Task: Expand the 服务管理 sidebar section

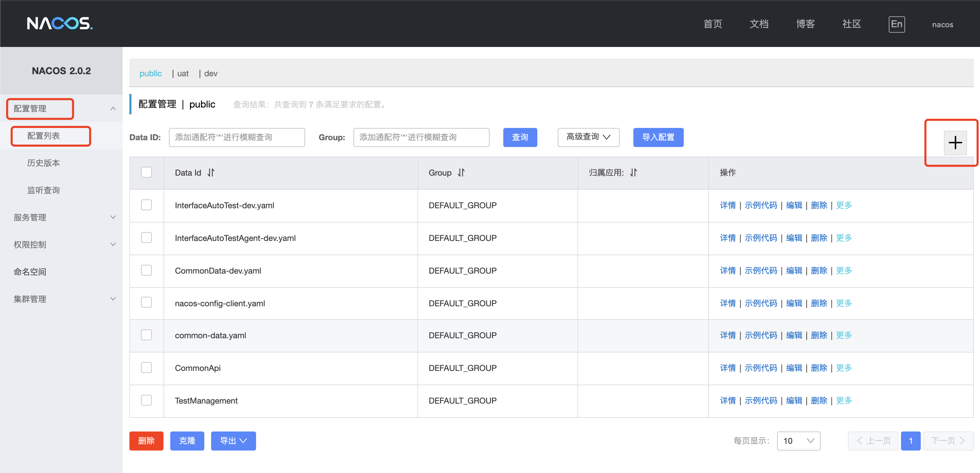Action: point(113,217)
